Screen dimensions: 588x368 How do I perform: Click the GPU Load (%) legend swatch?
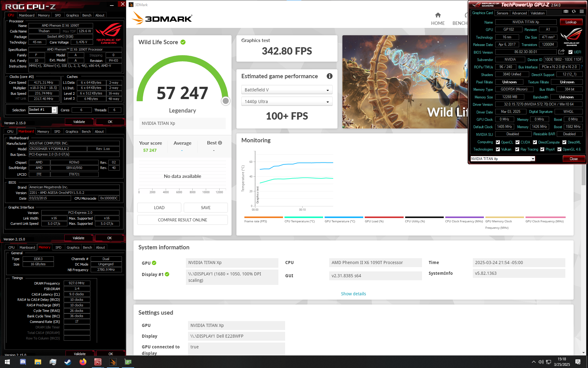(x=384, y=217)
